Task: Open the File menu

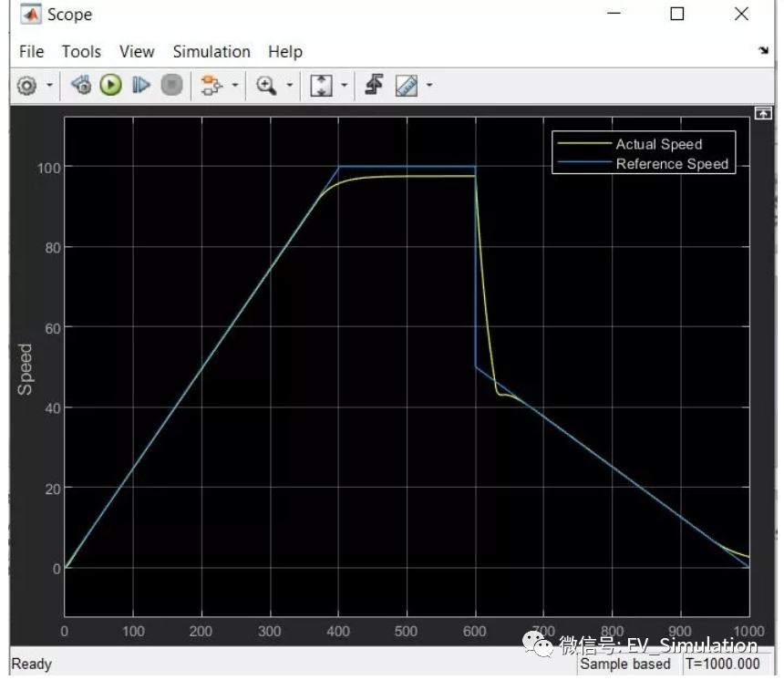Action: pyautogui.click(x=30, y=52)
